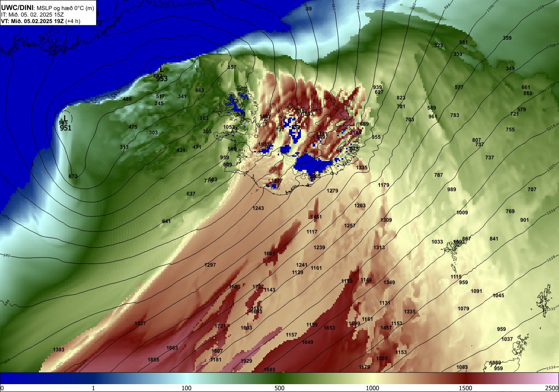Click the legend tick label 2500
This screenshot has height=392, width=559.
pos(552,388)
